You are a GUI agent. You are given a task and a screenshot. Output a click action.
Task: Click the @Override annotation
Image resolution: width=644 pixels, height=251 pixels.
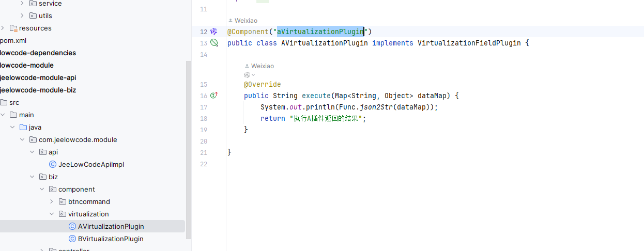263,84
